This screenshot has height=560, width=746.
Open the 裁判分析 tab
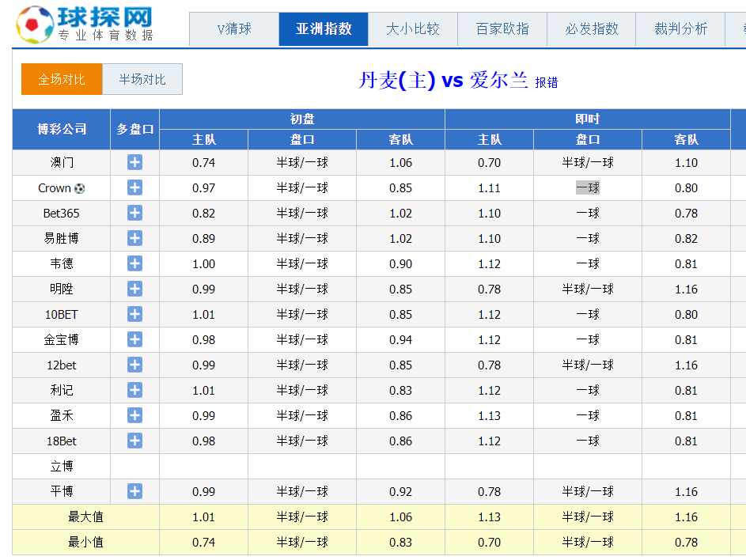click(x=681, y=29)
